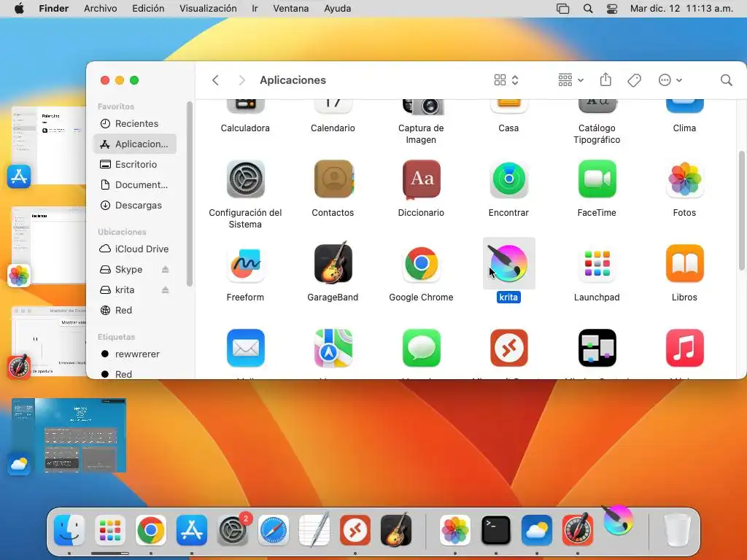Switch to the Digital Color Meter thumbnail
Viewport: 747px width, 560px height.
tap(49, 341)
